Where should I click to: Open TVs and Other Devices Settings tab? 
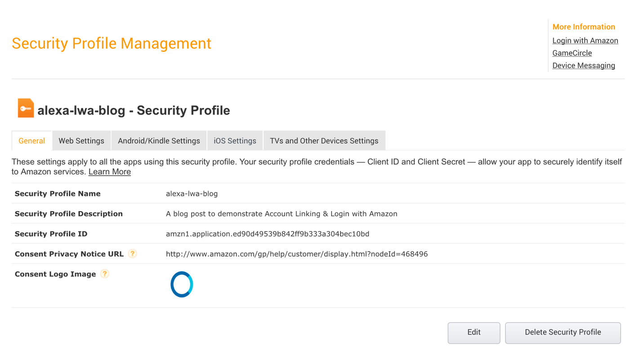324,140
